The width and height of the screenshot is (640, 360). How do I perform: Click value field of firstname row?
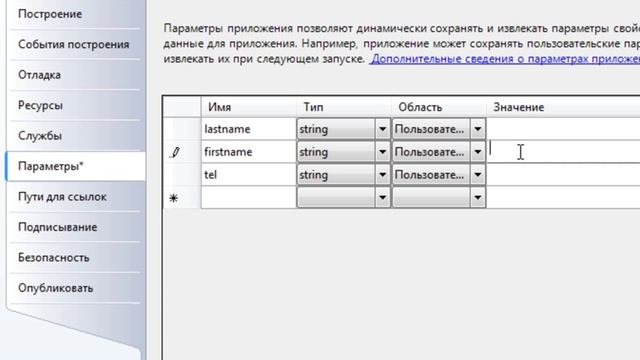tap(563, 152)
